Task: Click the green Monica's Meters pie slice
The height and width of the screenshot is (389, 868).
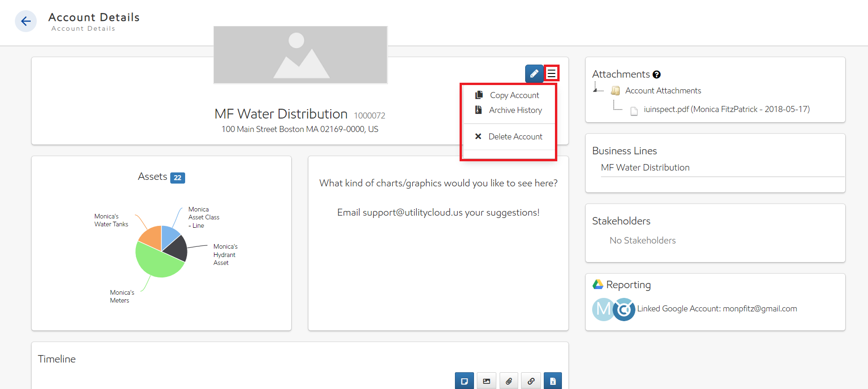Action: pos(156,261)
